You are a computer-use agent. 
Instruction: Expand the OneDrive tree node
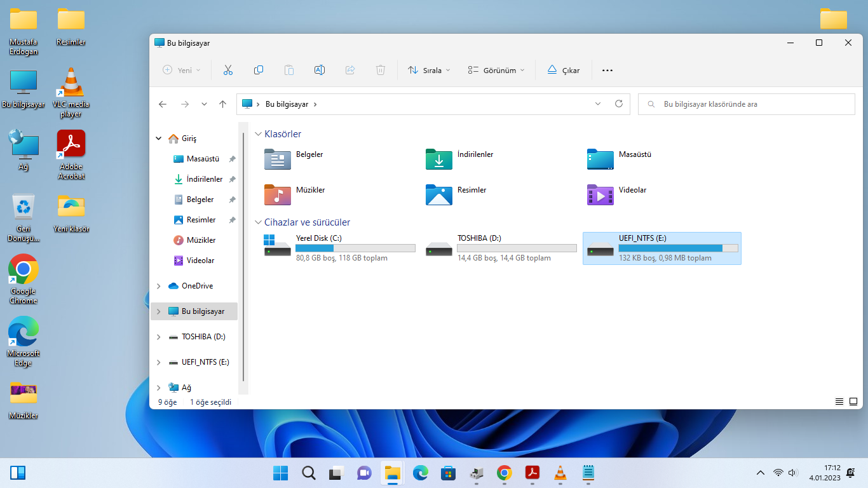point(159,286)
